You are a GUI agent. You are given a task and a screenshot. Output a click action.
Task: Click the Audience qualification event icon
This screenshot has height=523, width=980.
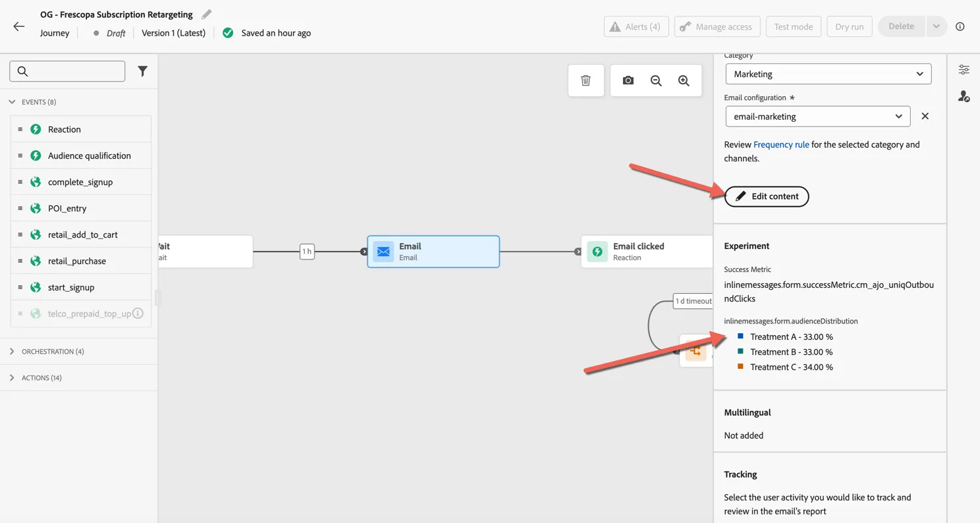click(36, 155)
